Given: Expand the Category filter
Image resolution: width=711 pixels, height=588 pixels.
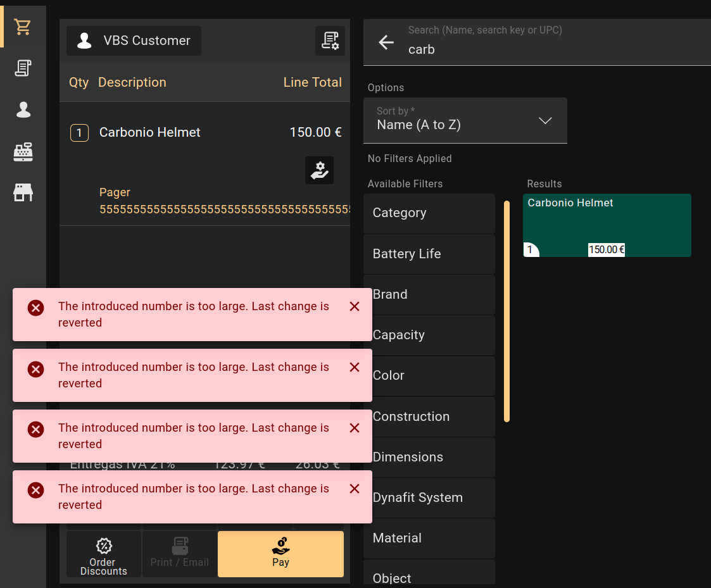Looking at the screenshot, I should [429, 213].
